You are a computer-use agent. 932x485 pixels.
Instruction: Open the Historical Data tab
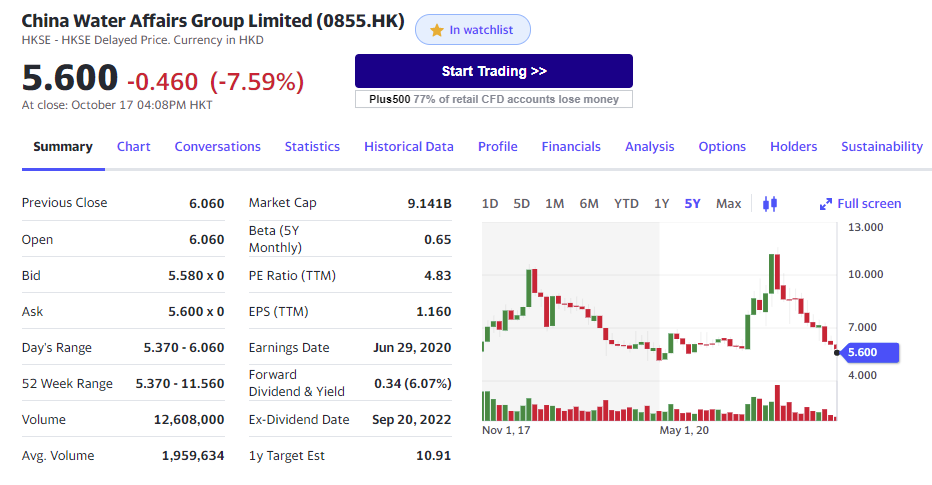tap(409, 147)
